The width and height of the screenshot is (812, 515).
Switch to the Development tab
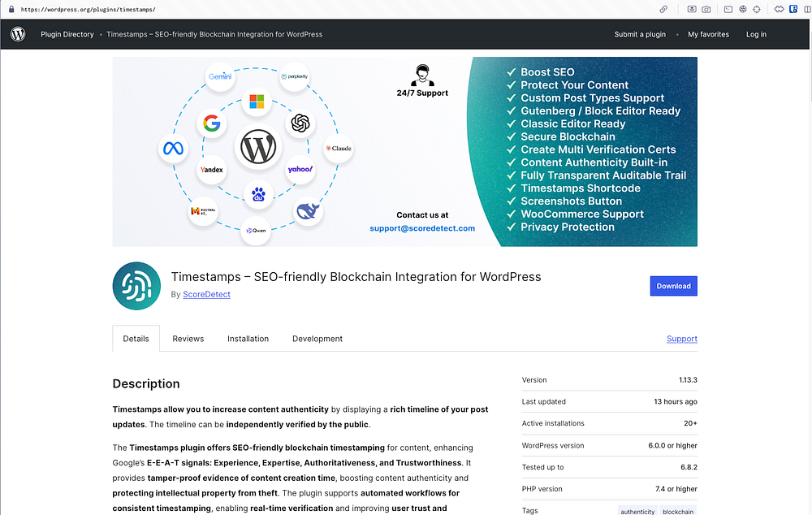click(x=317, y=339)
